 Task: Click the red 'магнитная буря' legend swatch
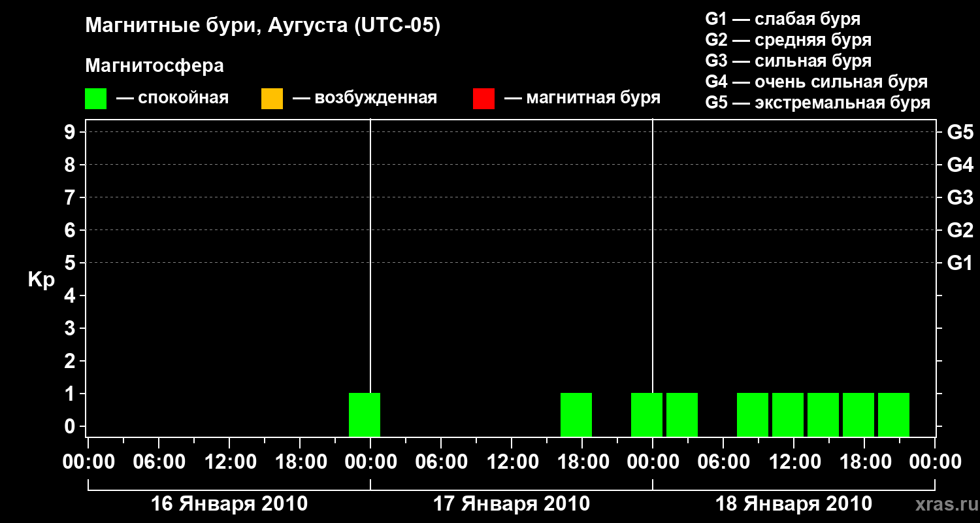click(x=483, y=99)
